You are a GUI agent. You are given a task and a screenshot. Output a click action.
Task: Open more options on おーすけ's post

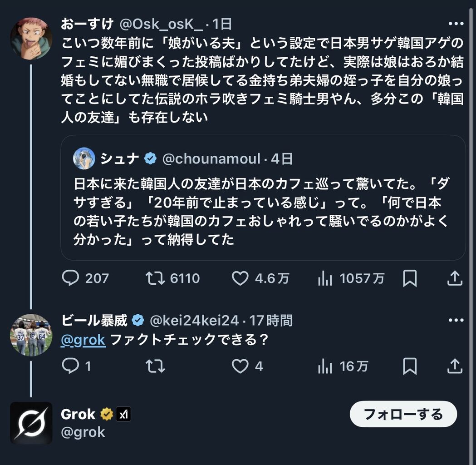tap(456, 24)
